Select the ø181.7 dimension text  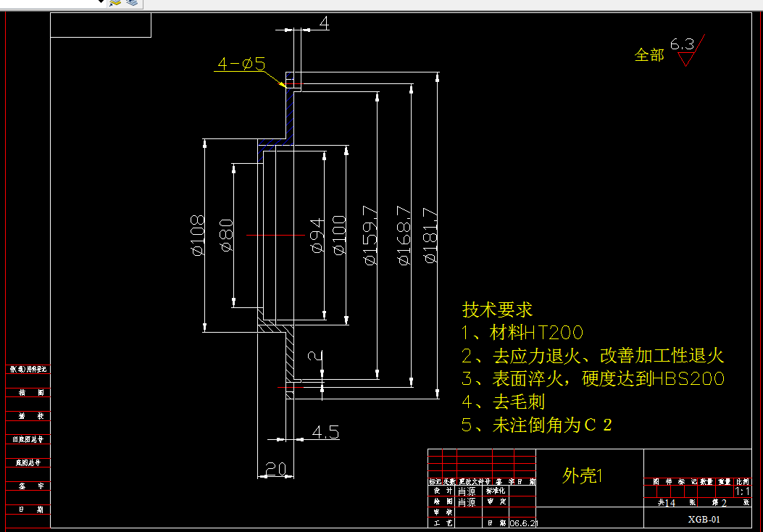tap(430, 236)
